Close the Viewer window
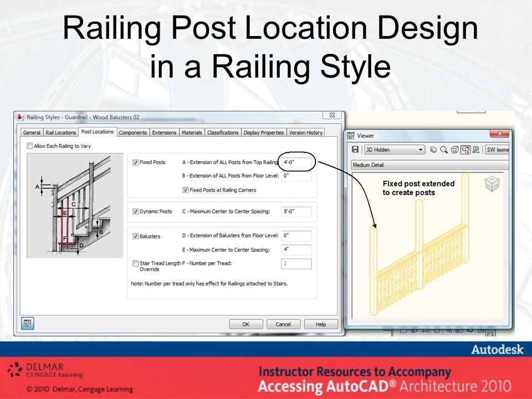 point(499,134)
